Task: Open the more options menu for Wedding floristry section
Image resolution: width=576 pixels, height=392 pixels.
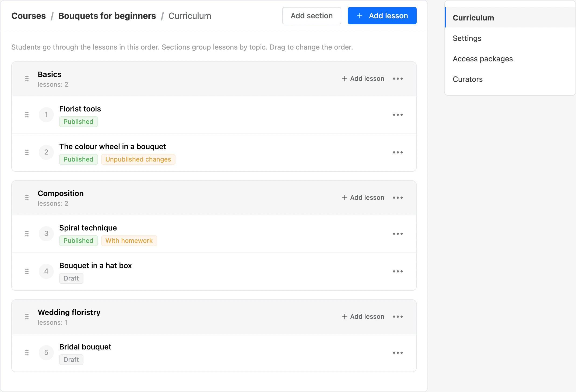Action: click(x=398, y=317)
